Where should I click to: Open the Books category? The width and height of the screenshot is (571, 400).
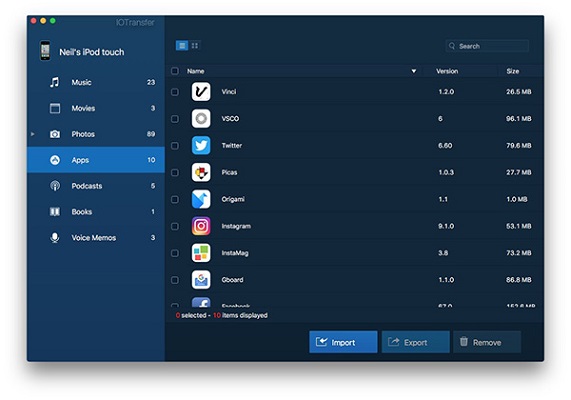tap(96, 212)
